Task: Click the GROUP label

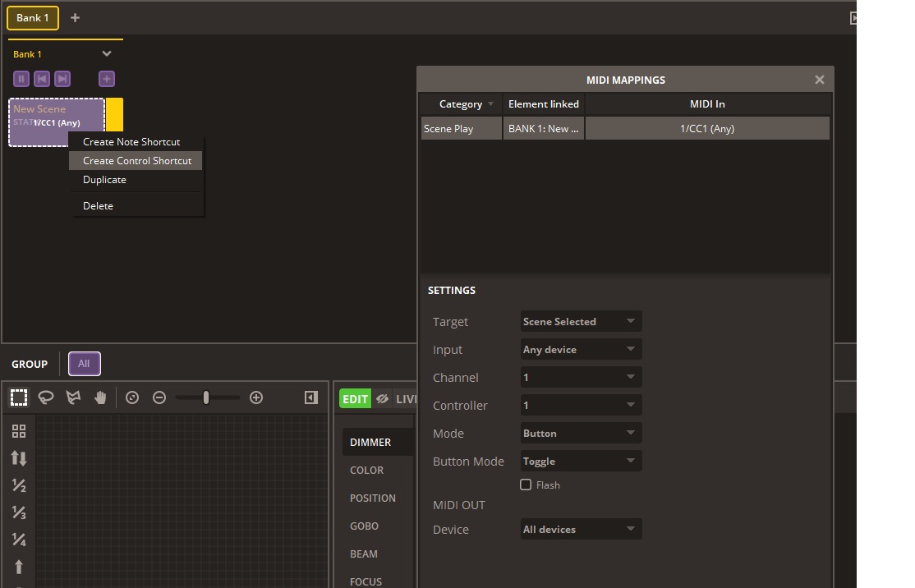Action: click(30, 364)
